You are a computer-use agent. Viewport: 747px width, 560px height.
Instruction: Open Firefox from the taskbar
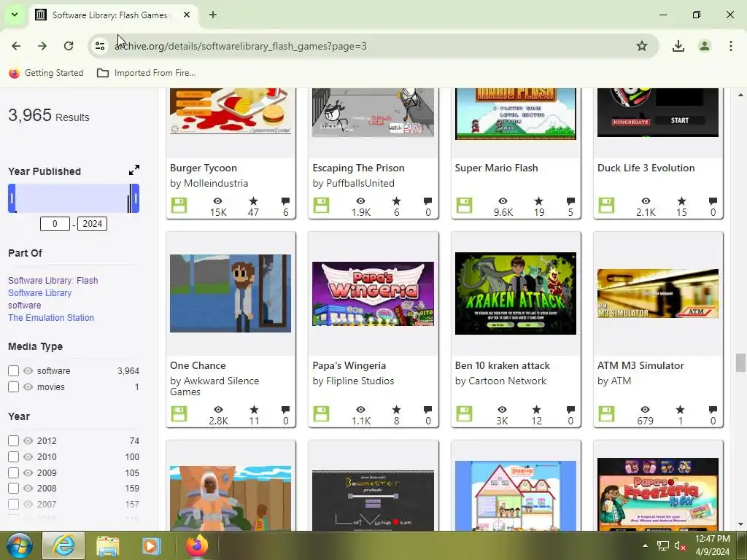[197, 545]
